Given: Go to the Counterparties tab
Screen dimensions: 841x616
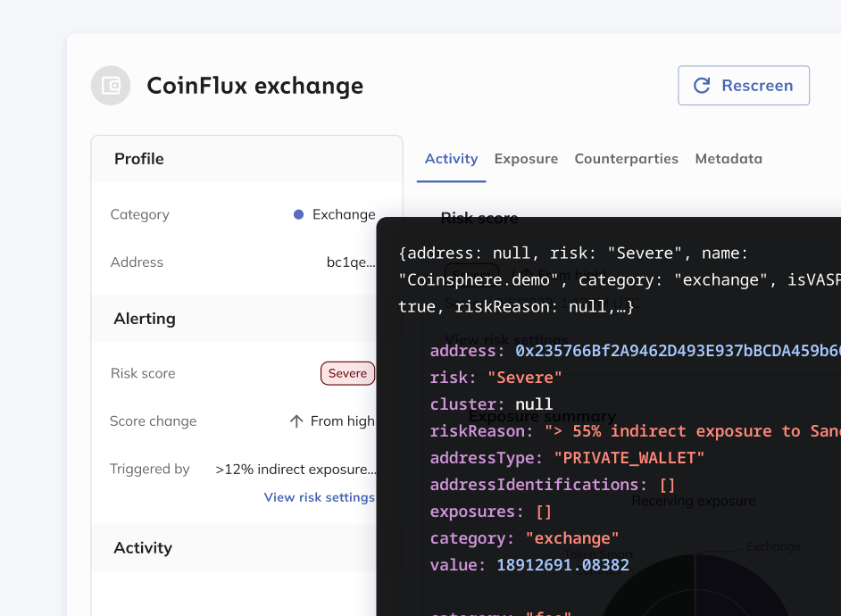Looking at the screenshot, I should [626, 159].
